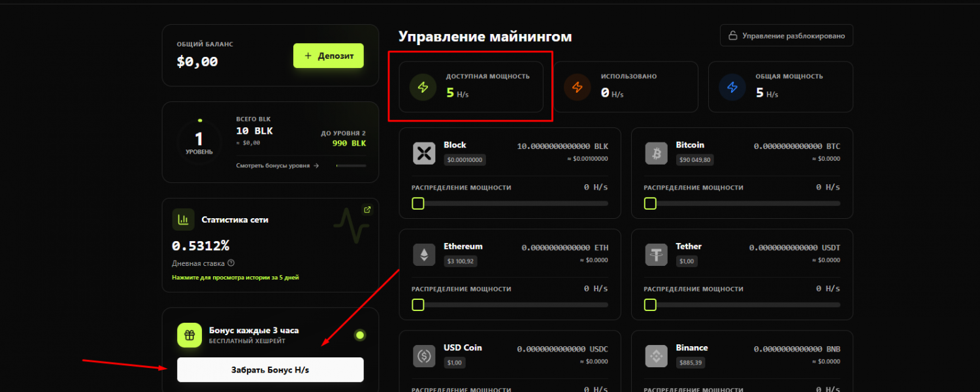This screenshot has height=392, width=980.
Task: Click the gift icon for the 3-hour bonus
Action: (188, 336)
